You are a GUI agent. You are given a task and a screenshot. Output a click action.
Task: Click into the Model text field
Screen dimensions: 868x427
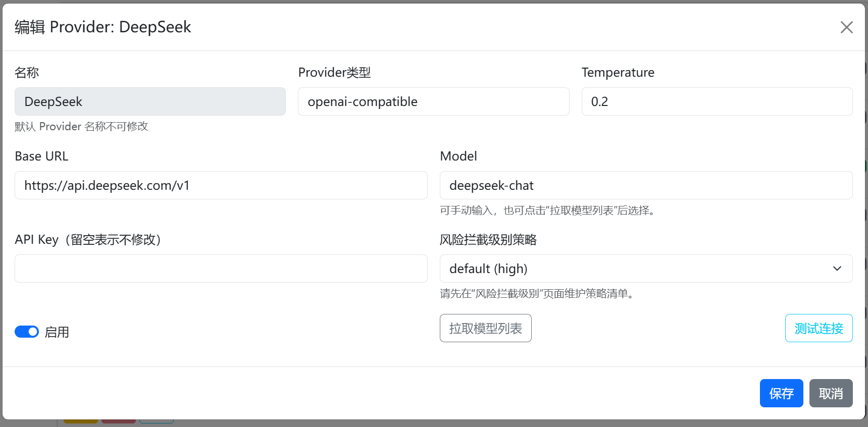pos(645,185)
